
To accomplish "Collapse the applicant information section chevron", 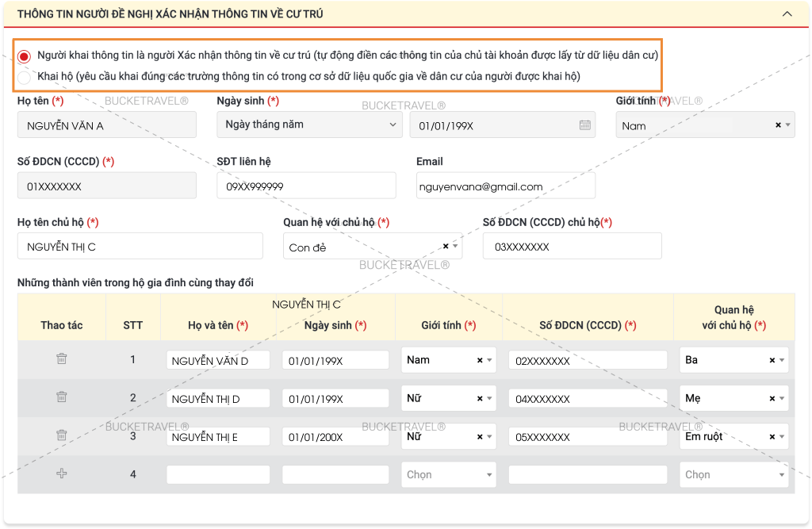I will [x=787, y=14].
